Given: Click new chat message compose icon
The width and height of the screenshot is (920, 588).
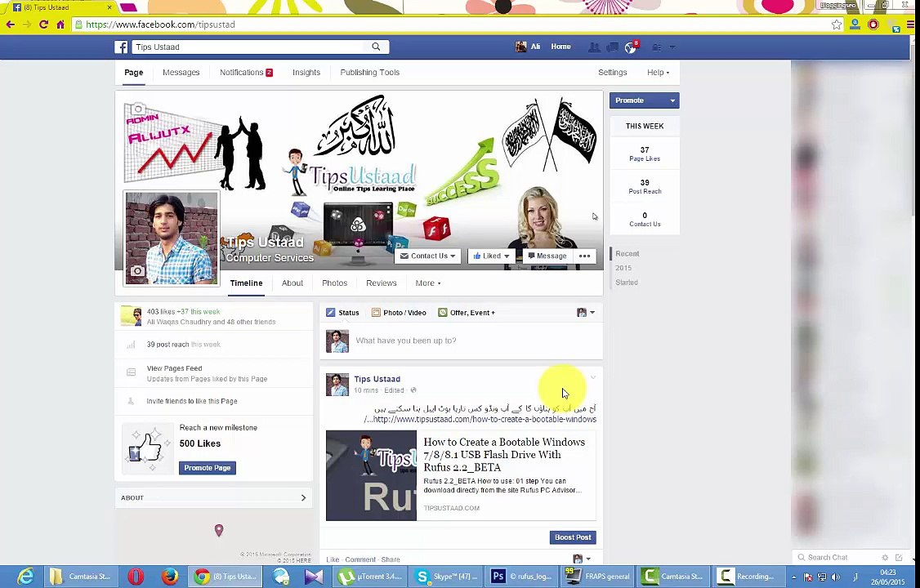Looking at the screenshot, I should [x=900, y=558].
